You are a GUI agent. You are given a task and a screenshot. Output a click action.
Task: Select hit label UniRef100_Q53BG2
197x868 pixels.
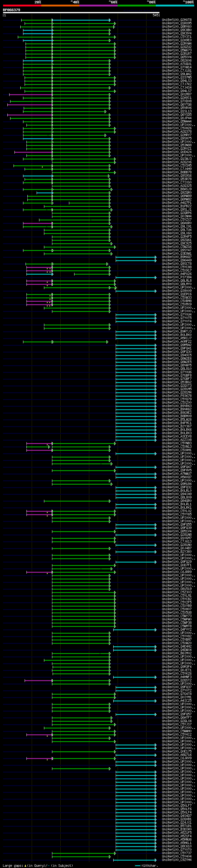pos(177,383)
